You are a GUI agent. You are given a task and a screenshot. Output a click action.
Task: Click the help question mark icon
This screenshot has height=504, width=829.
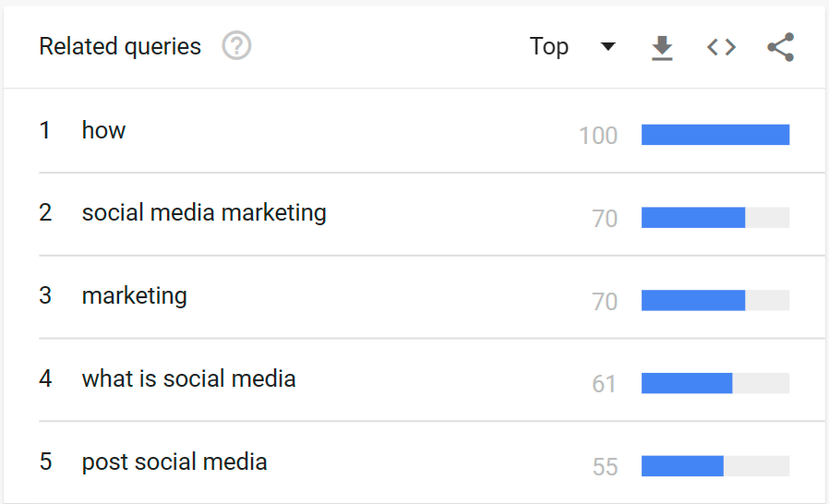[236, 46]
